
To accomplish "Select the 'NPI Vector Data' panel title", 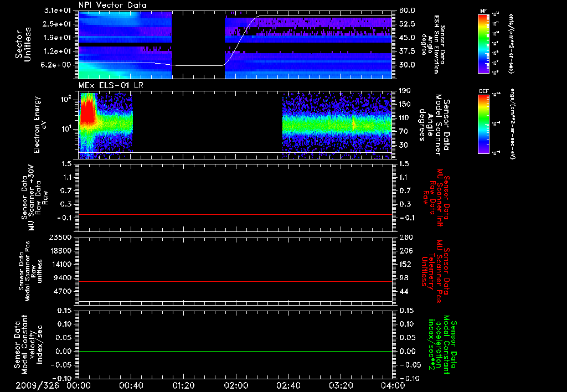I will pos(113,5).
